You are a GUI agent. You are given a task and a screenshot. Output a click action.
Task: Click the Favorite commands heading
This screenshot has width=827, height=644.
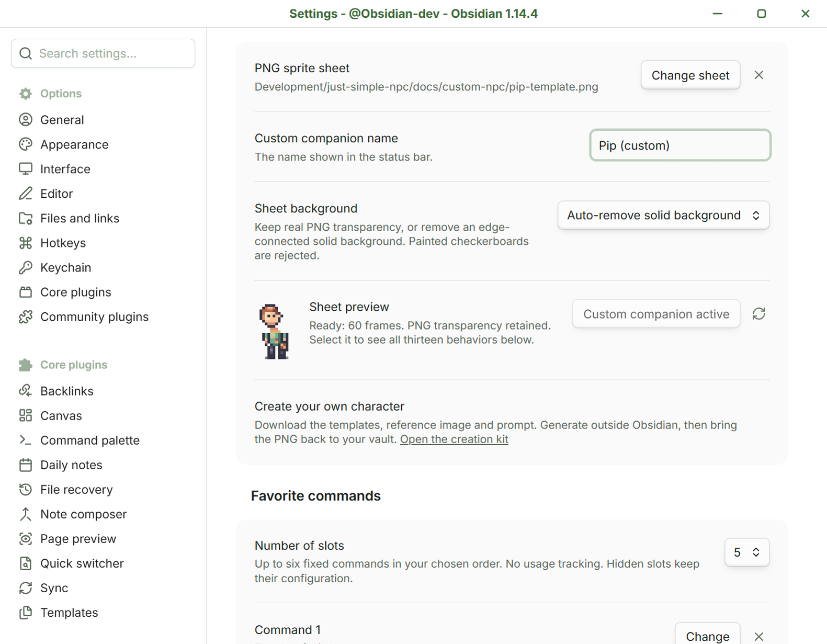click(x=316, y=495)
